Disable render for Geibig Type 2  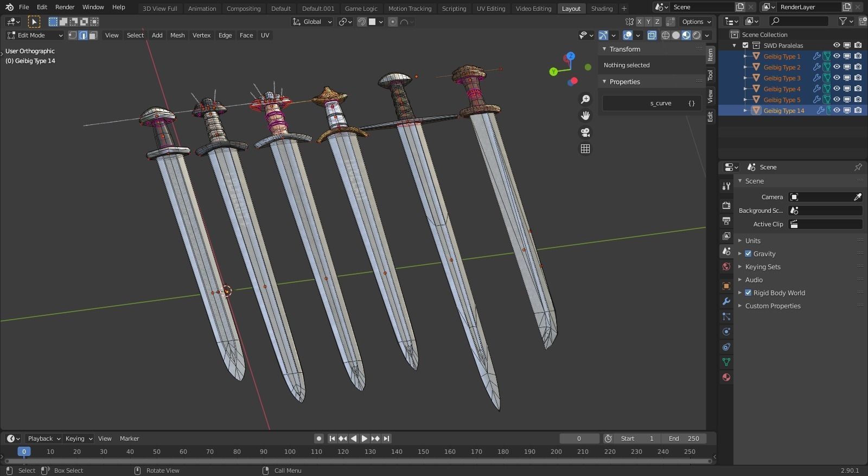pyautogui.click(x=858, y=67)
